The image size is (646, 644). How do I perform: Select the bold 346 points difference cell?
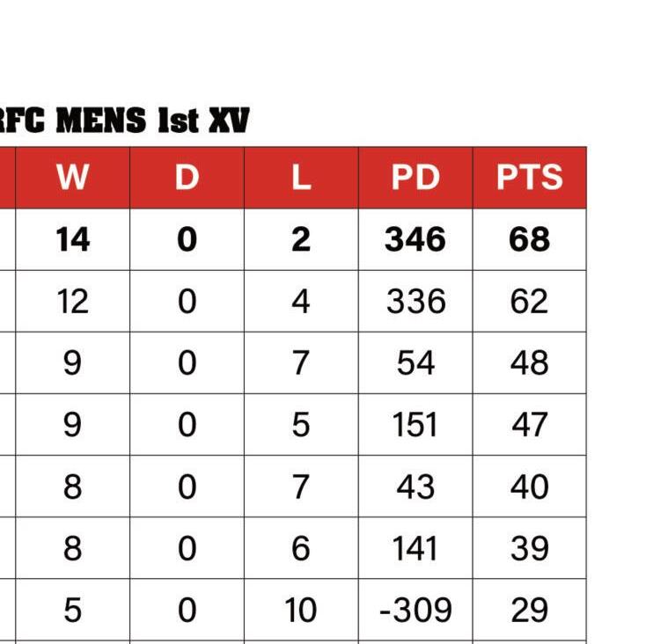[415, 239]
